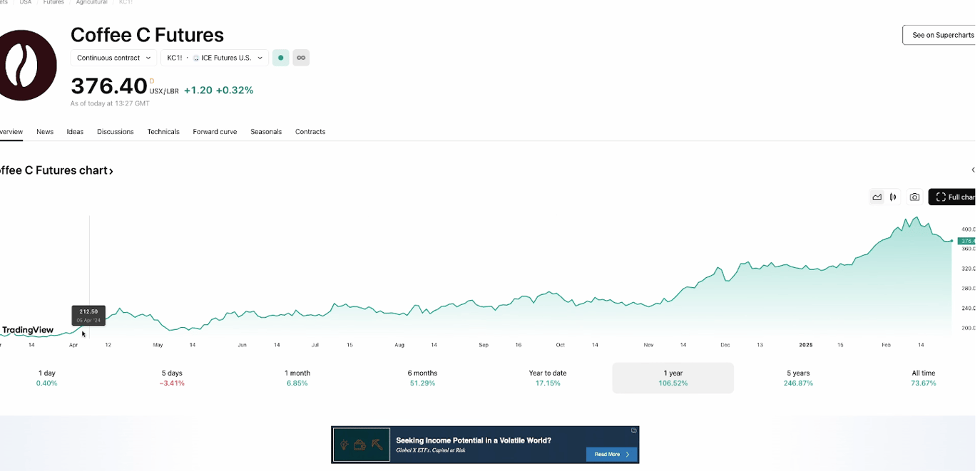The image size is (980, 471).
Task: Click the continuous contract infinity icon
Action: click(x=301, y=58)
